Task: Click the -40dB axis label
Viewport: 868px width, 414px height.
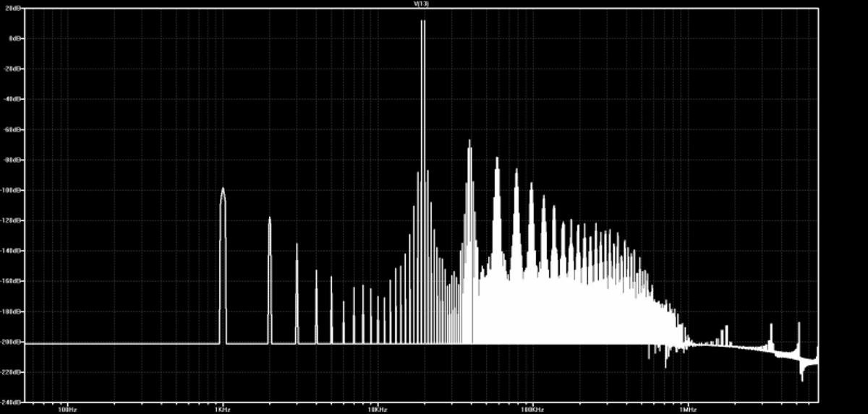Action: click(x=12, y=99)
